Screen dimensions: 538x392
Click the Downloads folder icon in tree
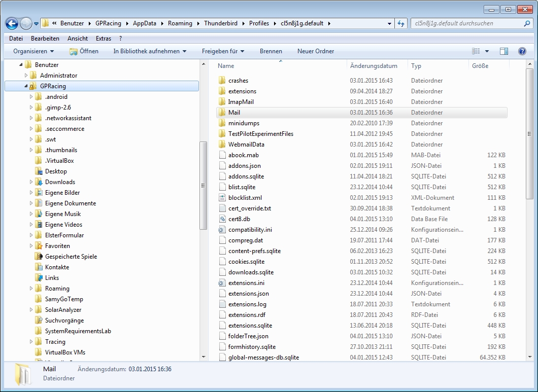(39, 182)
